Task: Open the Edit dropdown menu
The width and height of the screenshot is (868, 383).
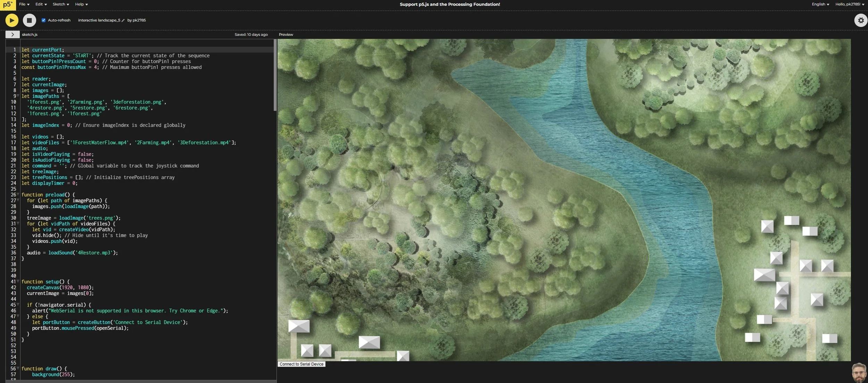Action: pos(41,4)
